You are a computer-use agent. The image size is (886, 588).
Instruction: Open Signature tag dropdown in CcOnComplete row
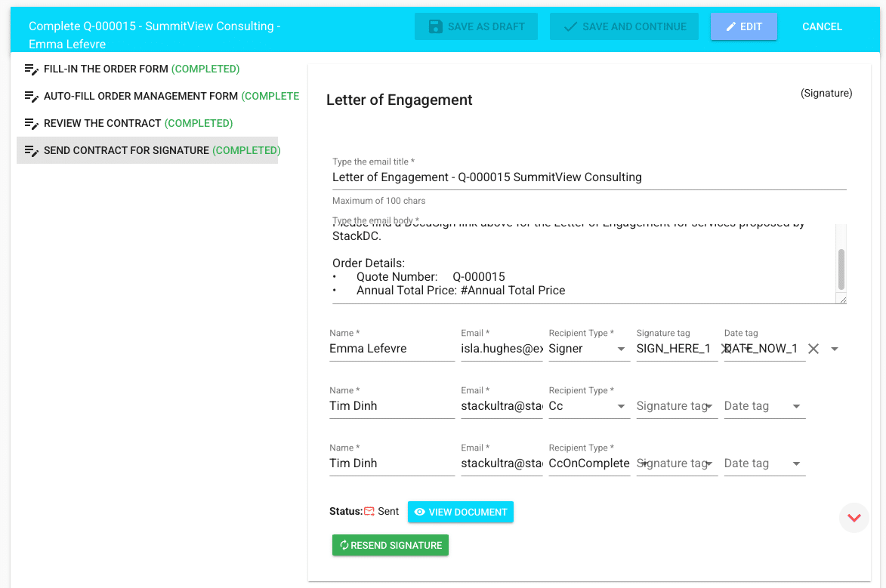click(710, 463)
